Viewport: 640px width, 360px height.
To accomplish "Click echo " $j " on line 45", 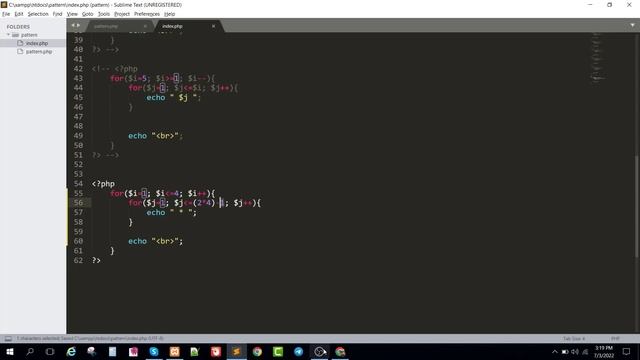I will tap(174, 98).
